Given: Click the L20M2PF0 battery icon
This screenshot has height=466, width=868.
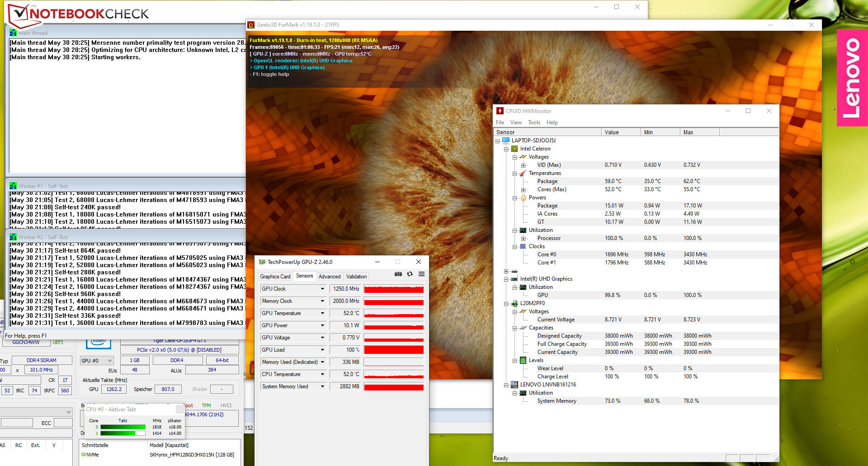Looking at the screenshot, I should (x=514, y=303).
